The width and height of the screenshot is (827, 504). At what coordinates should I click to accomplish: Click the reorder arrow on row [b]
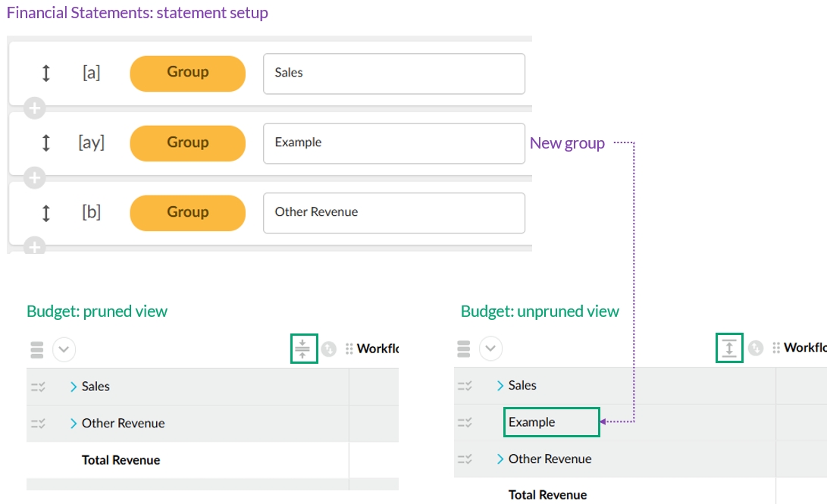click(45, 213)
